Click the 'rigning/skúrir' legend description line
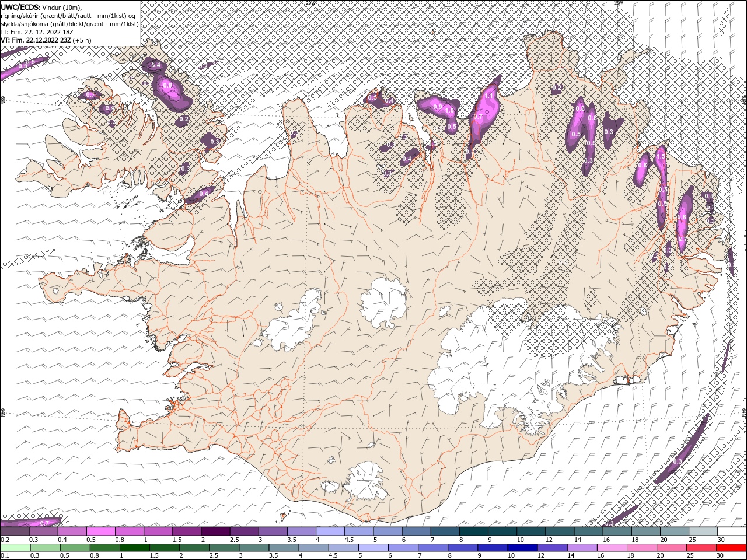The height and width of the screenshot is (560, 747). tap(68, 15)
